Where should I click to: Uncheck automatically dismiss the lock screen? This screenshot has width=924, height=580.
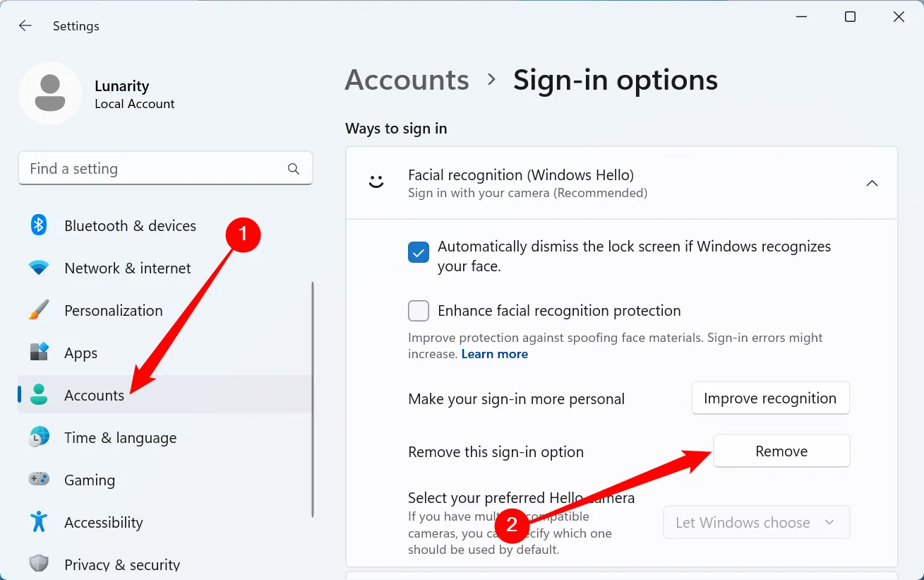(x=418, y=252)
